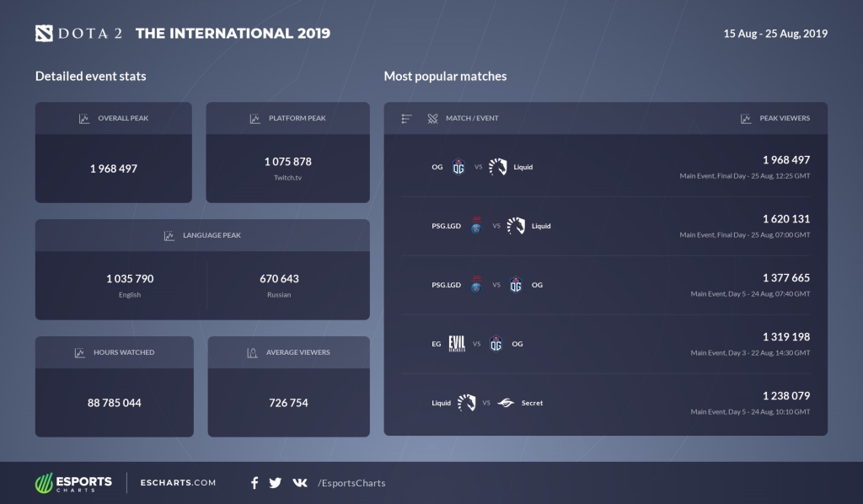Select the '1 075 878' platform peak value
The width and height of the screenshot is (863, 504).
[288, 162]
